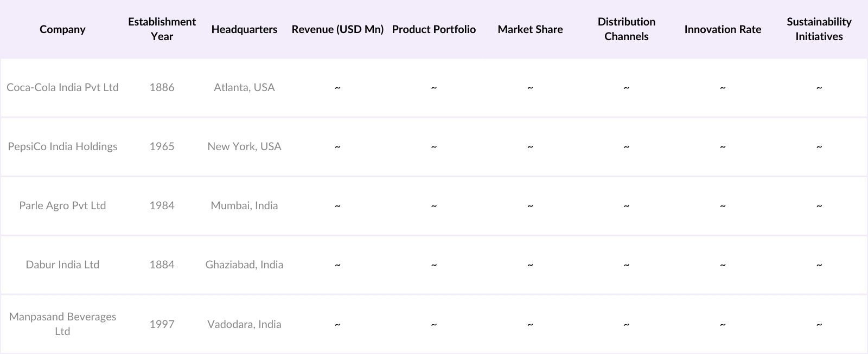868x354 pixels.
Task: Select the PepsiCo India Holdings cell
Action: point(62,146)
